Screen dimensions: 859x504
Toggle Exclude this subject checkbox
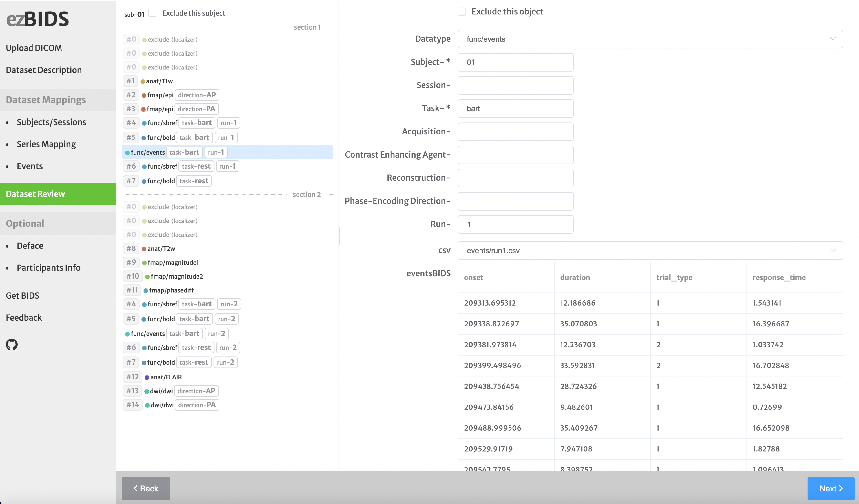point(153,13)
